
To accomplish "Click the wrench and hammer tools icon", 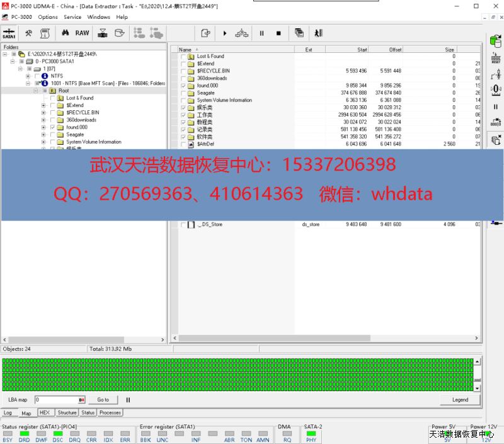I will [x=28, y=33].
